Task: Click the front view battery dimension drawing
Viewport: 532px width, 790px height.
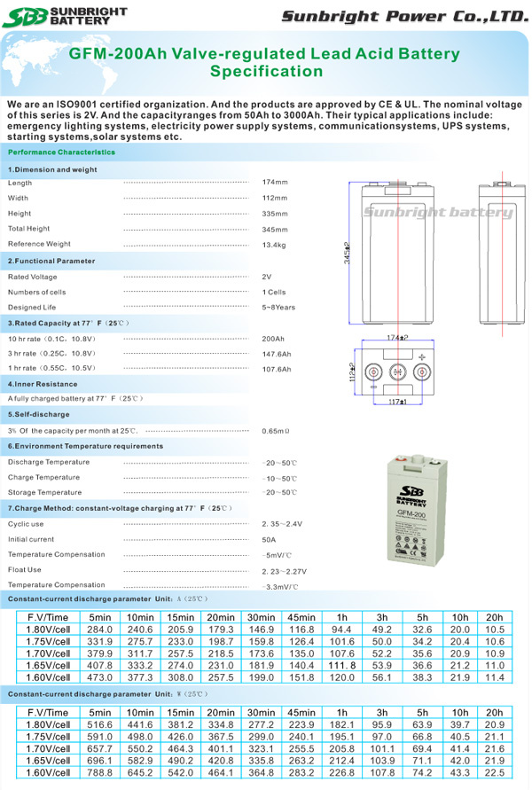Action: pos(391,254)
